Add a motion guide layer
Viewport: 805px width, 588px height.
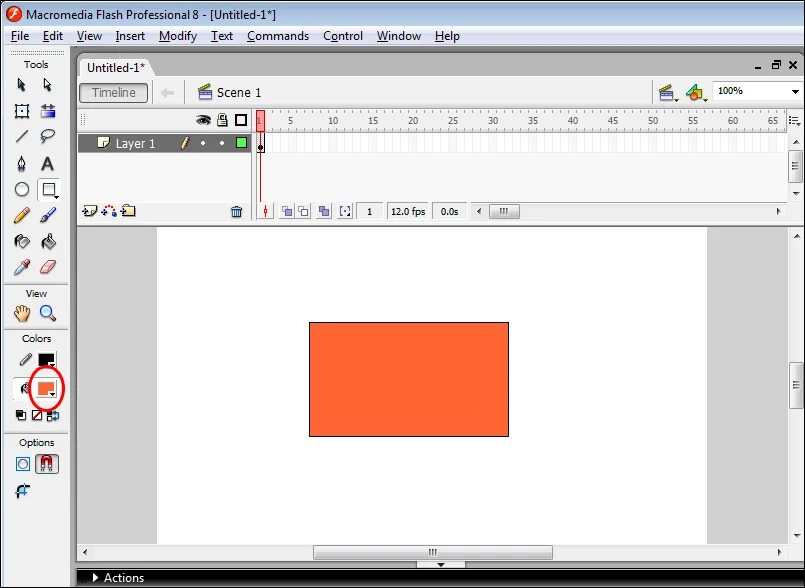click(x=109, y=211)
